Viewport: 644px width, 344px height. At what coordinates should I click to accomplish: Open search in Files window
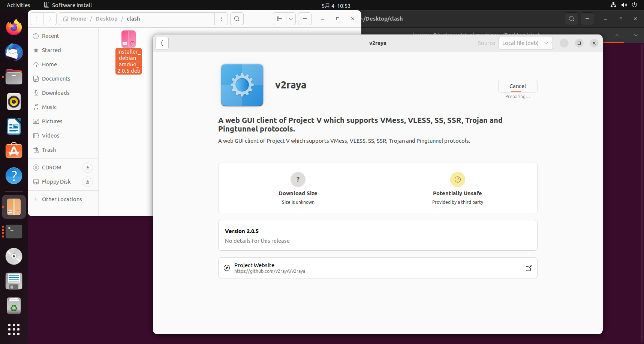tap(237, 19)
